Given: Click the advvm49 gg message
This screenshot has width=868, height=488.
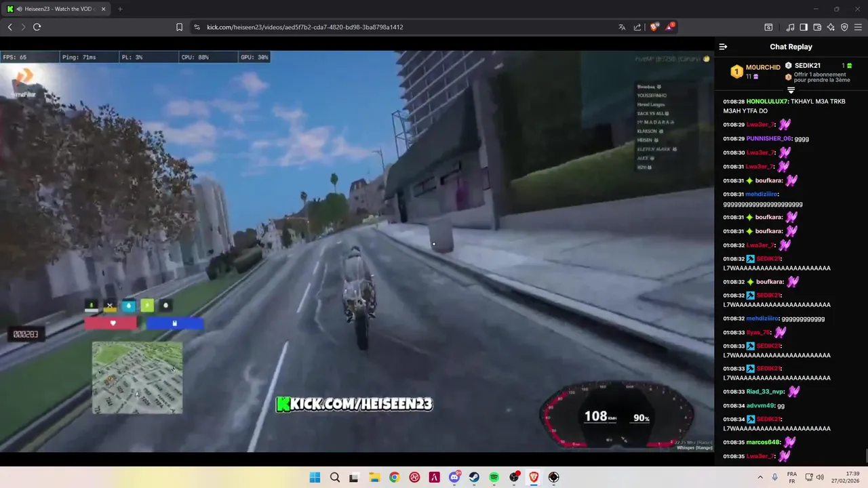Looking at the screenshot, I should (781, 406).
